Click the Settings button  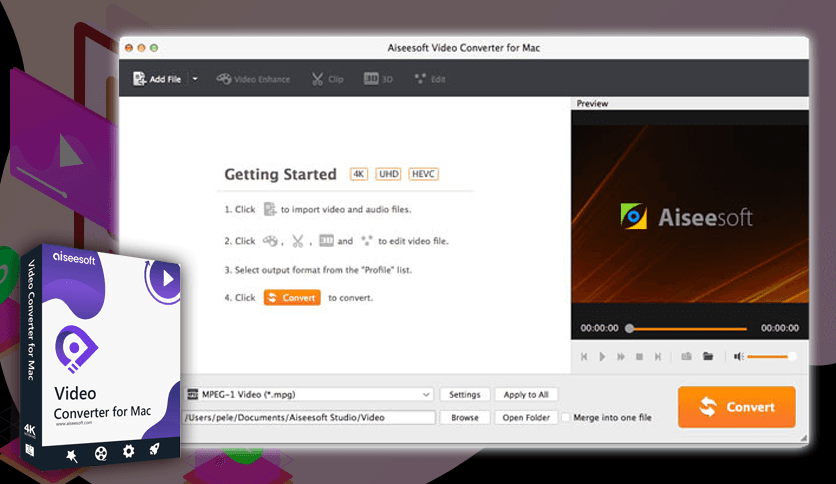coord(464,394)
